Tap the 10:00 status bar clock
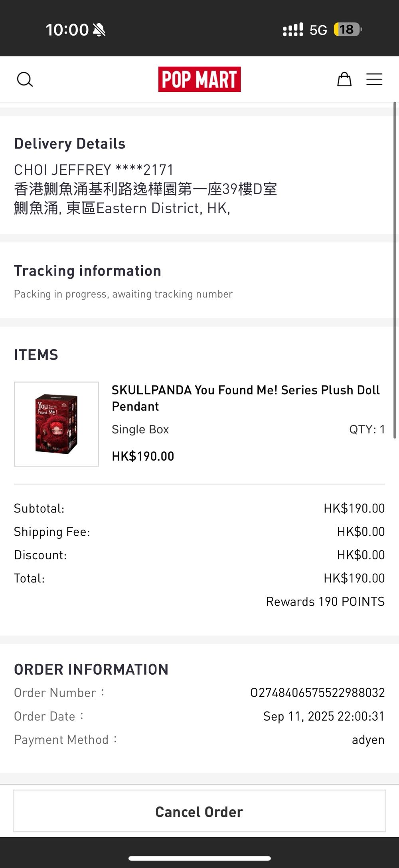The width and height of the screenshot is (399, 868). pyautogui.click(x=67, y=30)
